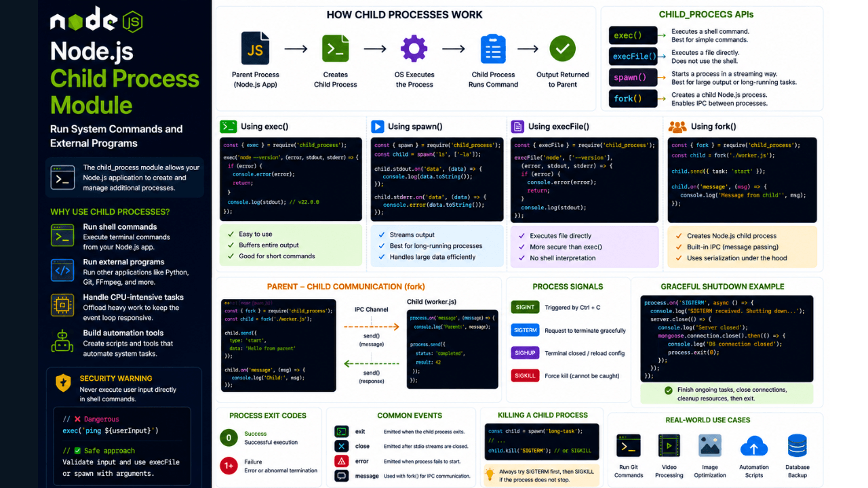Click the Force kill (cannot be caught) text

[582, 376]
